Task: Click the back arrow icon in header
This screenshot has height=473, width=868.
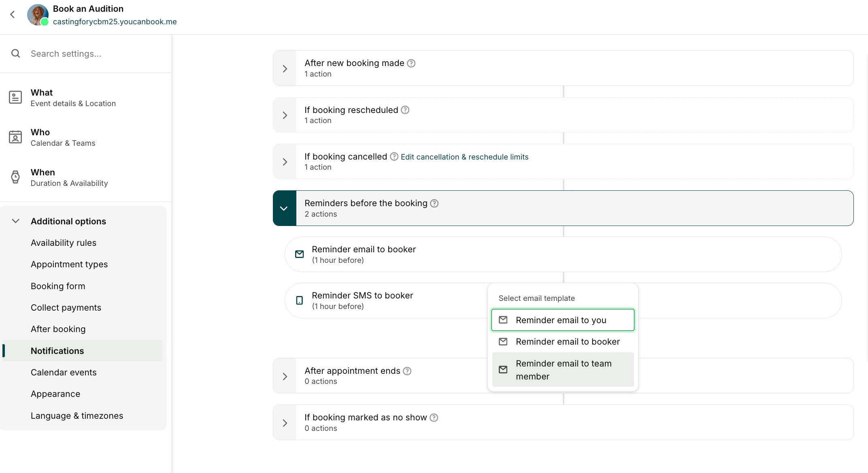Action: click(x=13, y=15)
